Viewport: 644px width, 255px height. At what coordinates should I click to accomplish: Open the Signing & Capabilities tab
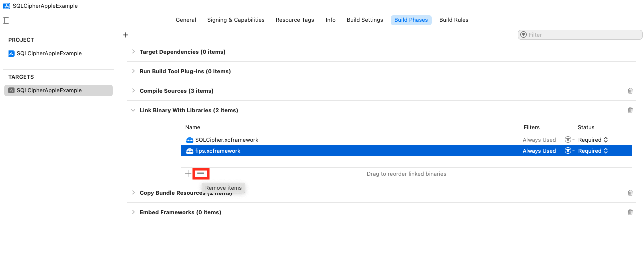tap(235, 20)
